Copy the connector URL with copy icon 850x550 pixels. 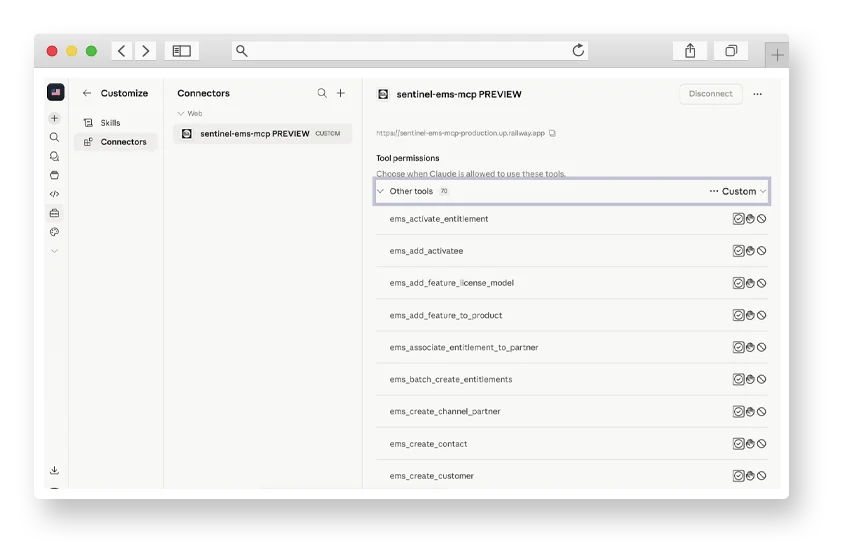pyautogui.click(x=552, y=133)
